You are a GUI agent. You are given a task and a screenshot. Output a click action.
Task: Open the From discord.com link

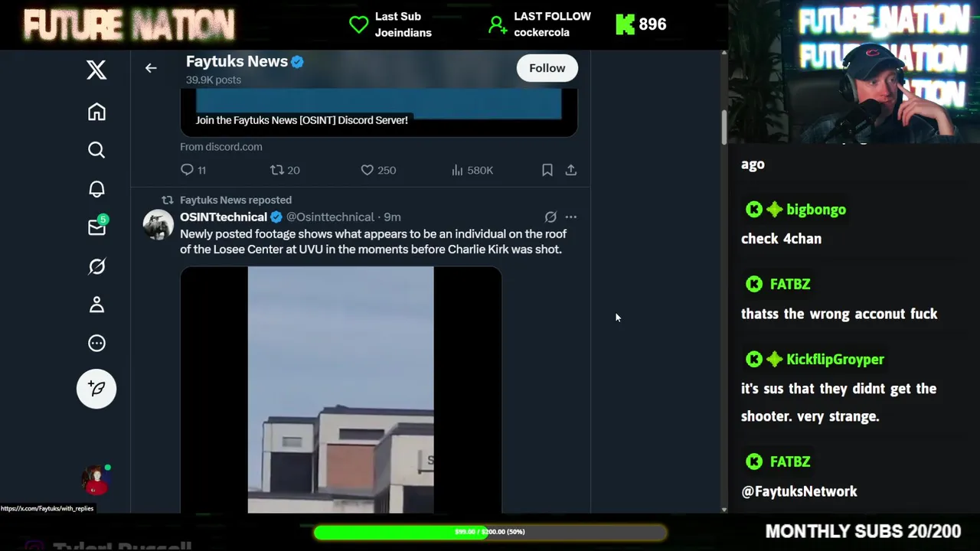[x=221, y=147]
